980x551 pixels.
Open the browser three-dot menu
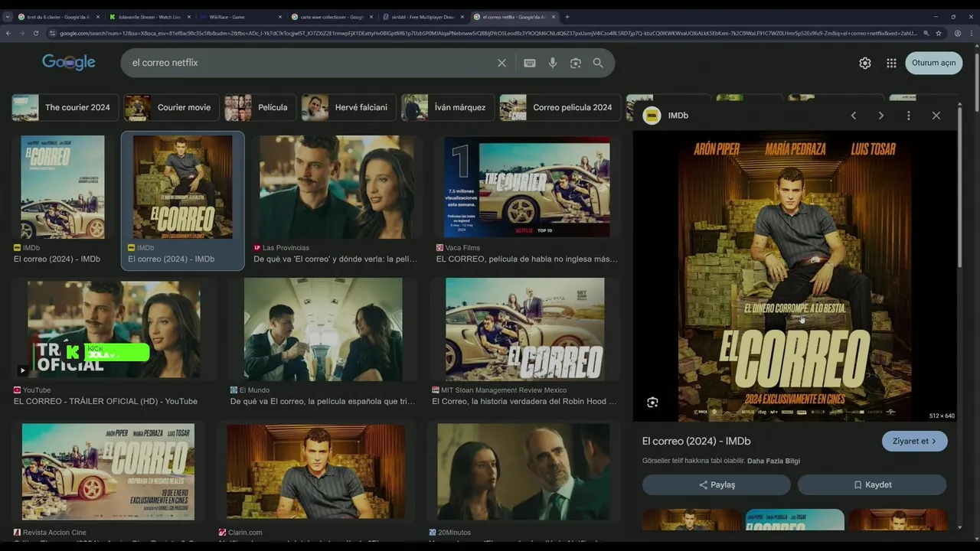point(972,34)
